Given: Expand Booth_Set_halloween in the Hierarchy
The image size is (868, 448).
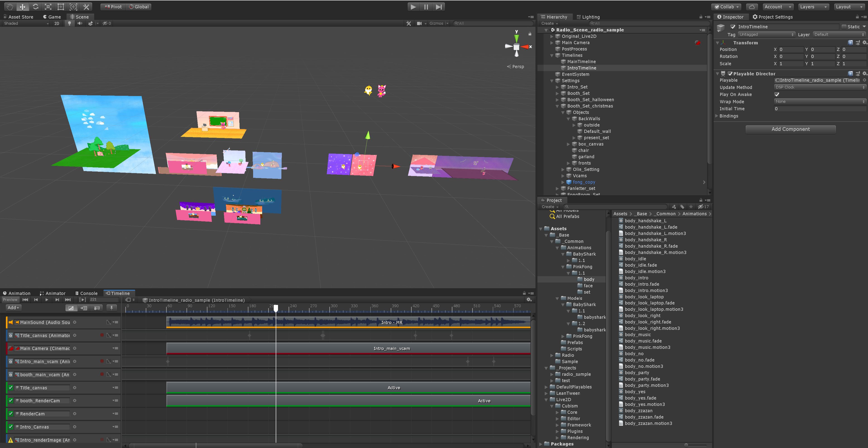Looking at the screenshot, I should pyautogui.click(x=557, y=100).
